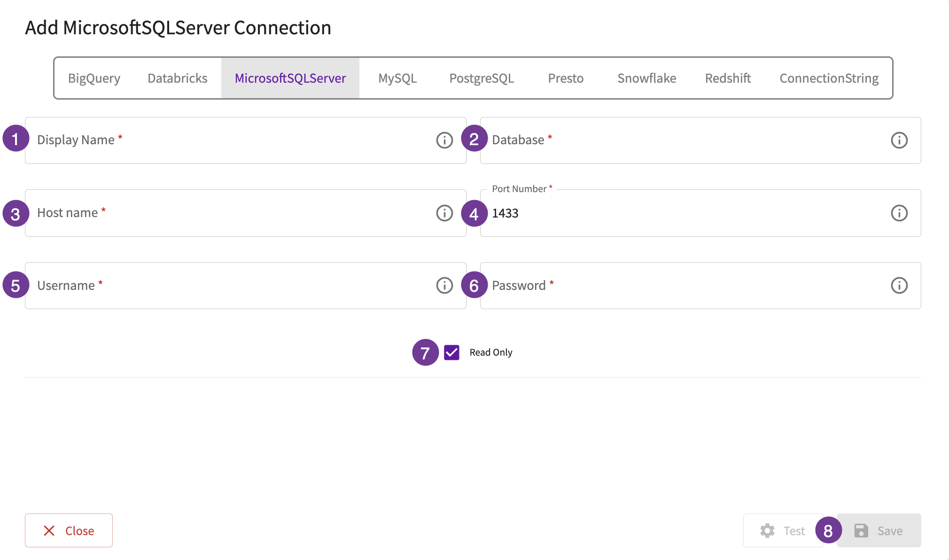Open the MySQL tab

pos(397,78)
